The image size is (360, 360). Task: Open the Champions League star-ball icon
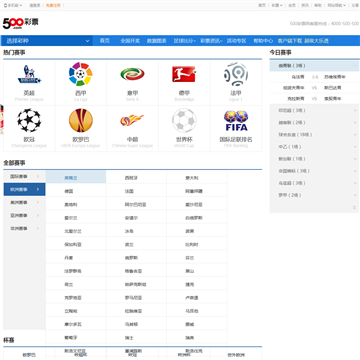[29, 120]
